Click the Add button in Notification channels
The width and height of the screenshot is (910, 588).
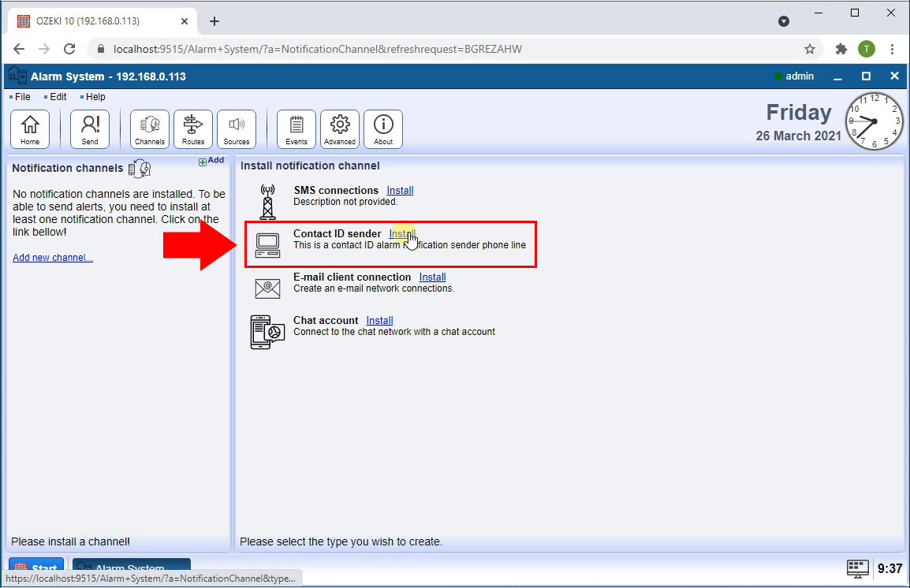[211, 161]
